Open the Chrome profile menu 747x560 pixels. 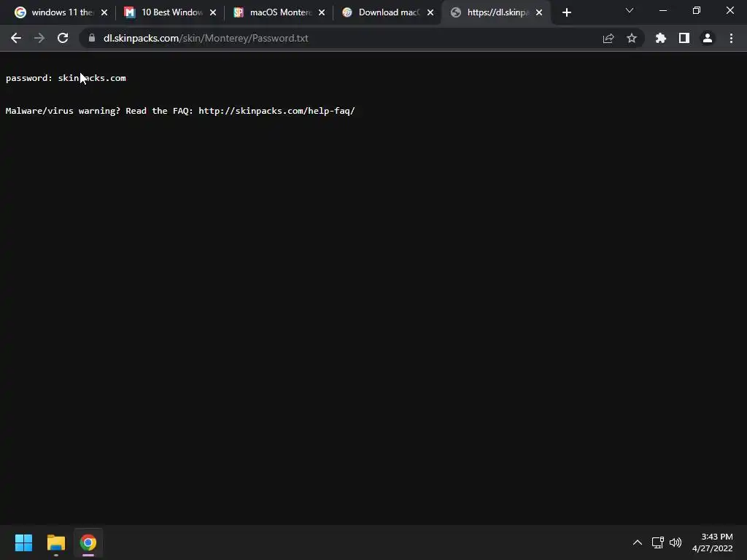click(708, 38)
